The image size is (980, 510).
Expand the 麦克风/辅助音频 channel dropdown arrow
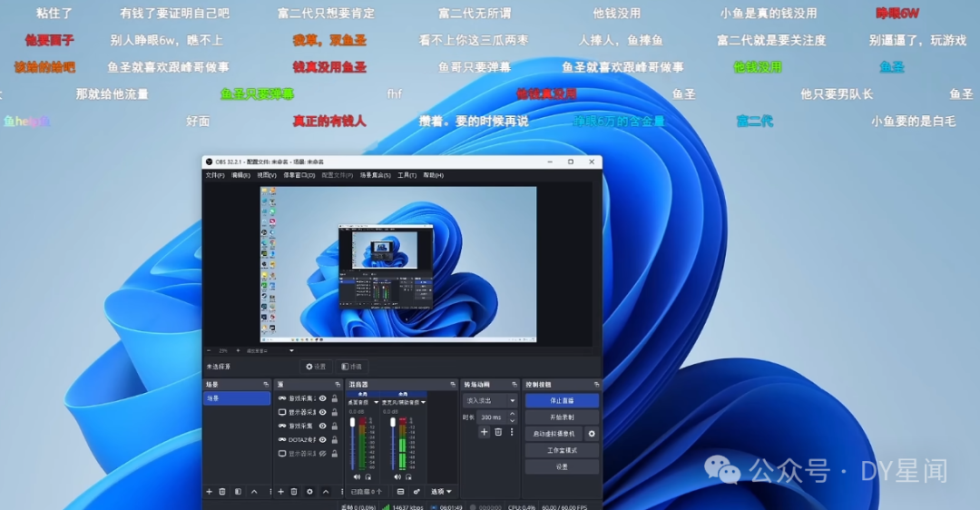click(x=423, y=403)
